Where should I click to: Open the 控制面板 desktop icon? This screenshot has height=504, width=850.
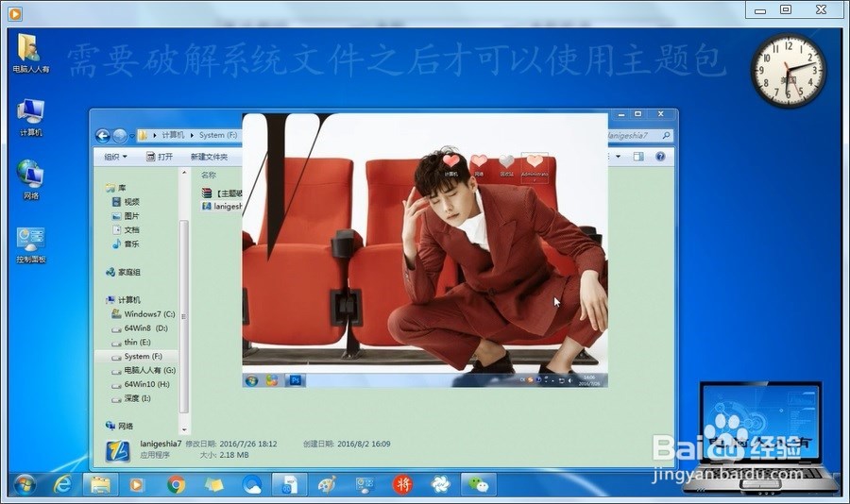click(30, 245)
